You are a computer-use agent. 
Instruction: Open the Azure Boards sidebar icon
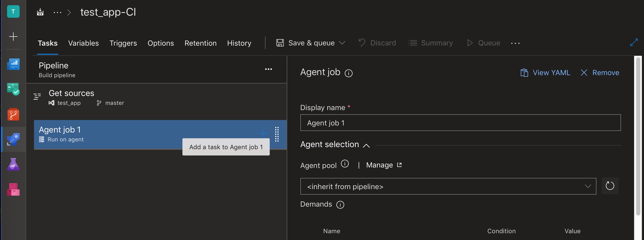pos(13,89)
